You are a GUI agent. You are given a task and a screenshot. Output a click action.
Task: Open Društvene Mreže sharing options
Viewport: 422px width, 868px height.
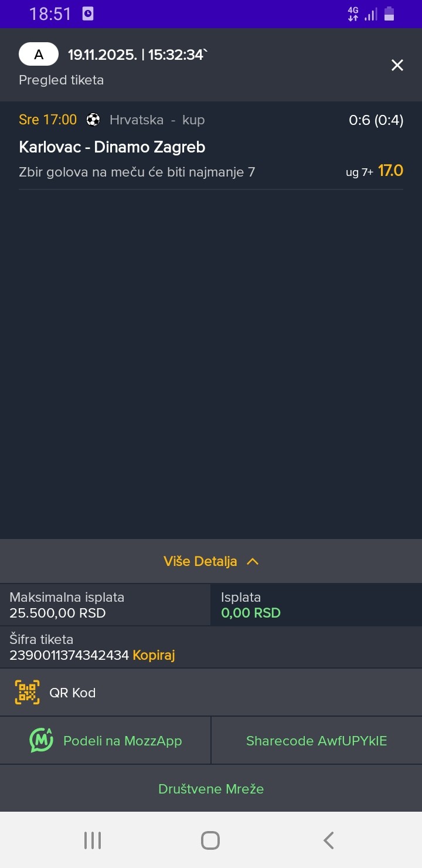(x=211, y=789)
